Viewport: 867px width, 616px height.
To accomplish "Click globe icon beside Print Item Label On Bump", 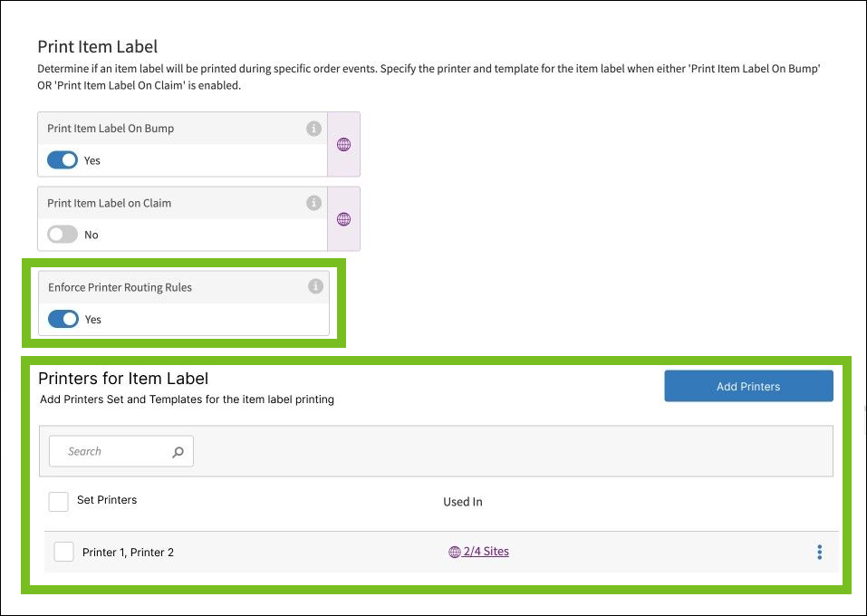I will click(x=343, y=144).
